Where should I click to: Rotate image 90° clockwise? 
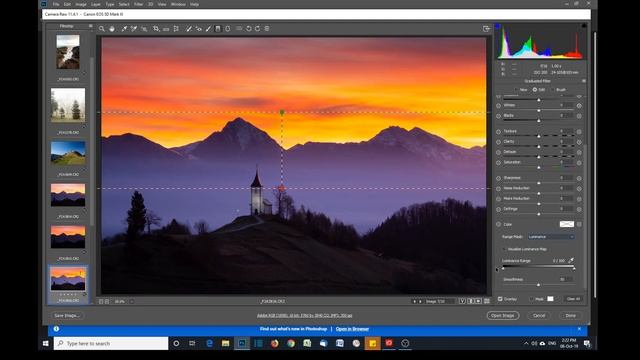258,29
